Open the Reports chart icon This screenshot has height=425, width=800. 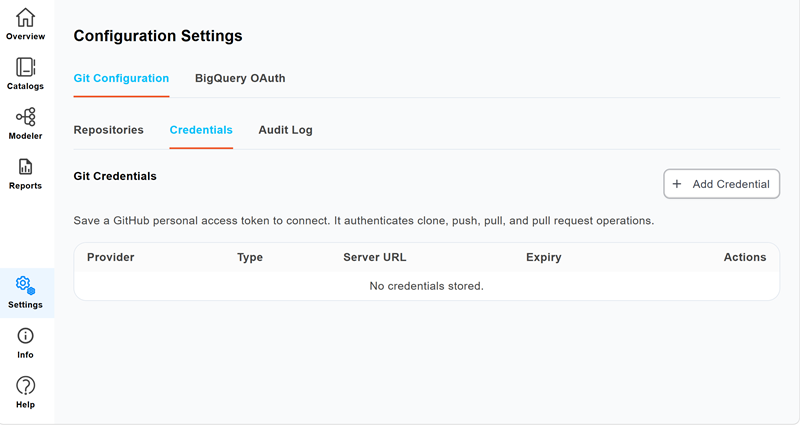[25, 167]
